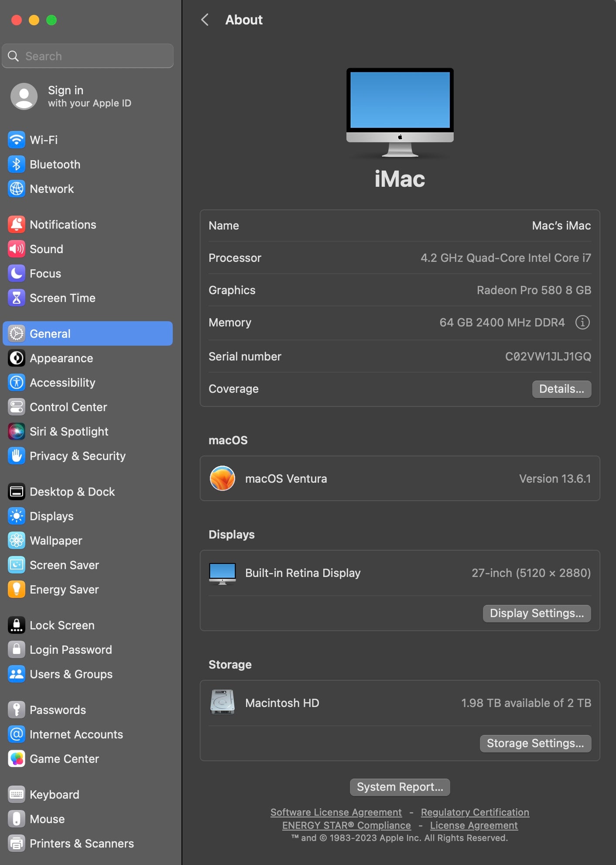
Task: Select the Siri & Spotlight icon
Action: point(17,432)
